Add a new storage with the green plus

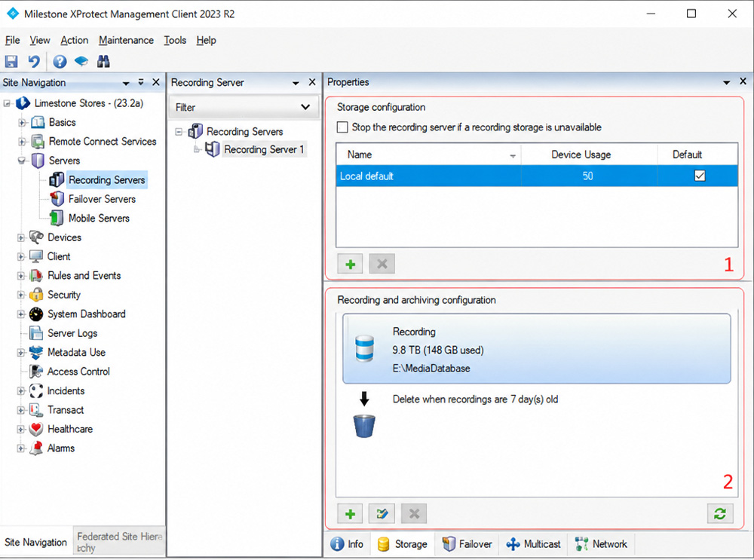click(x=350, y=264)
